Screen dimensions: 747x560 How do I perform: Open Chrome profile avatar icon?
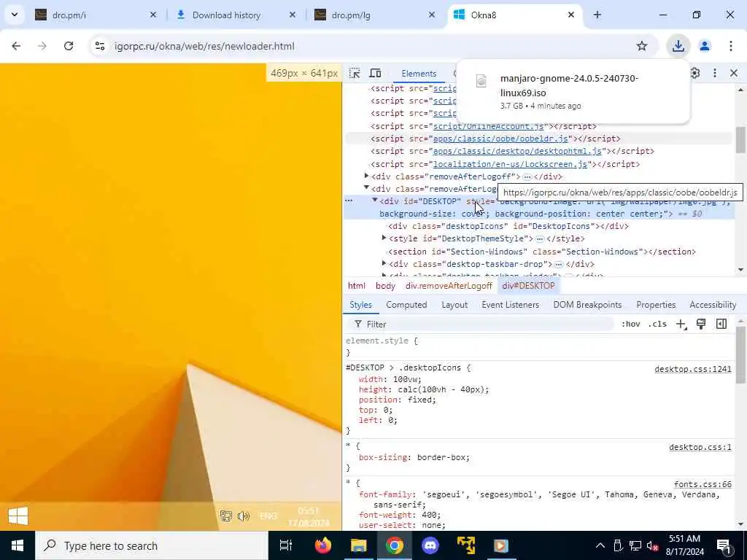(x=705, y=46)
